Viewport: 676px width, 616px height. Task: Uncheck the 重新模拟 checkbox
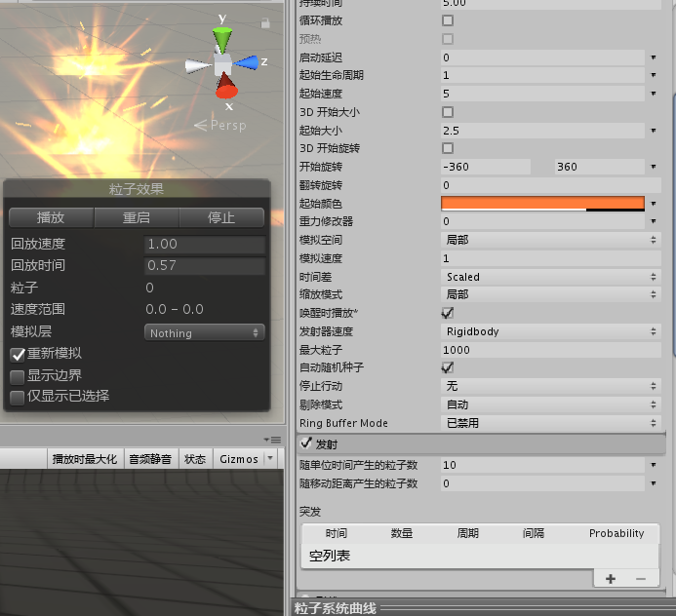pyautogui.click(x=18, y=355)
